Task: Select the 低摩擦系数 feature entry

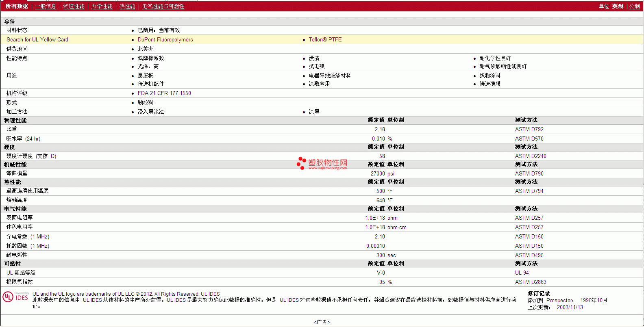Action: click(151, 58)
